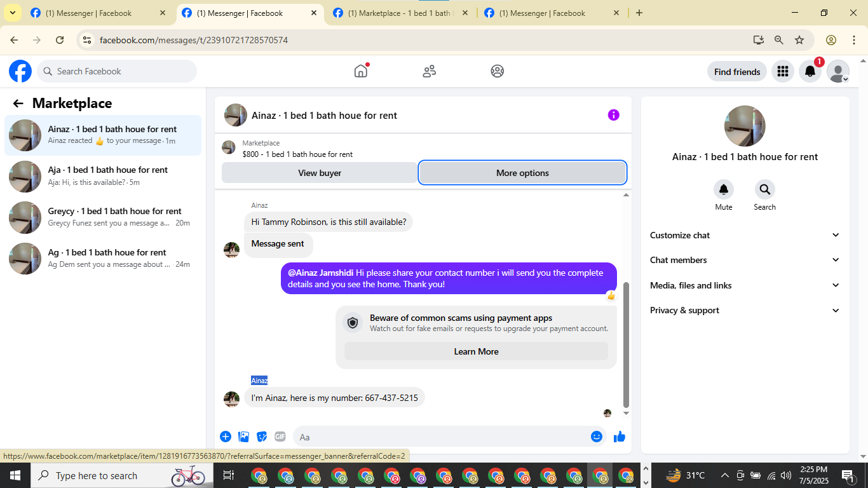This screenshot has width=868, height=488.
Task: Open the Windows Task View button
Action: [229, 475]
